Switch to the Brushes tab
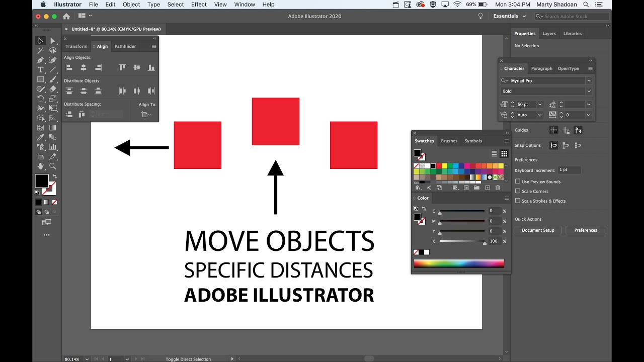This screenshot has width=644, height=362. click(449, 141)
